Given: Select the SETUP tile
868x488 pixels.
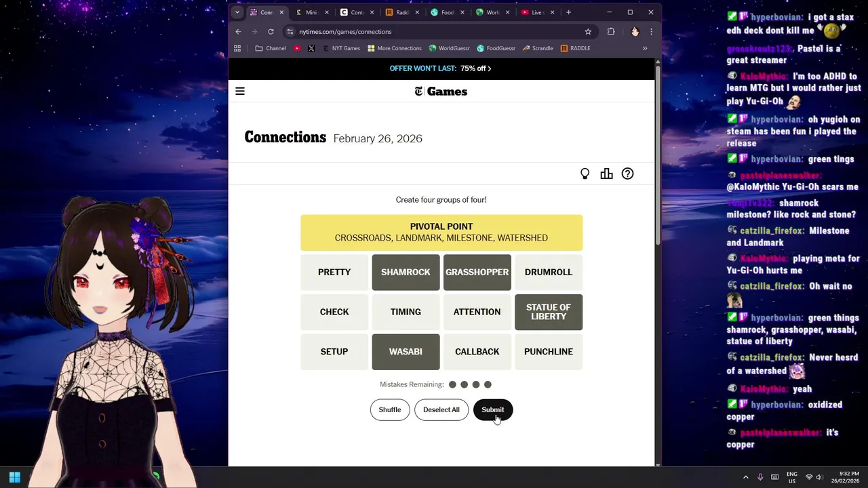Looking at the screenshot, I should click(x=334, y=352).
